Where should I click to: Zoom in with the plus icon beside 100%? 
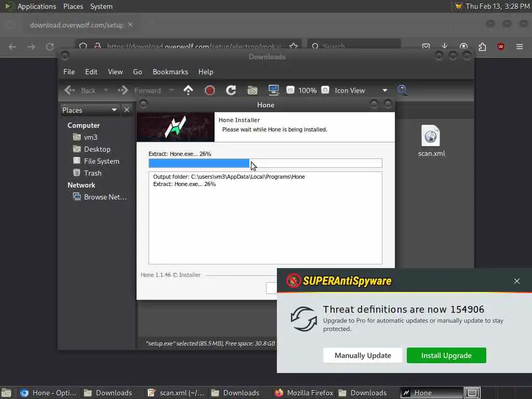point(325,90)
